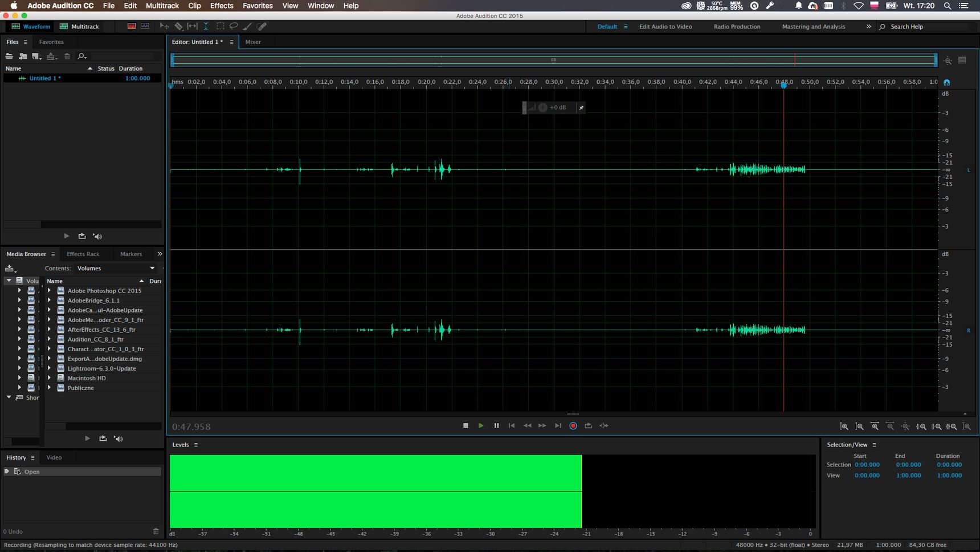Select the Time Selection tool

point(206,26)
